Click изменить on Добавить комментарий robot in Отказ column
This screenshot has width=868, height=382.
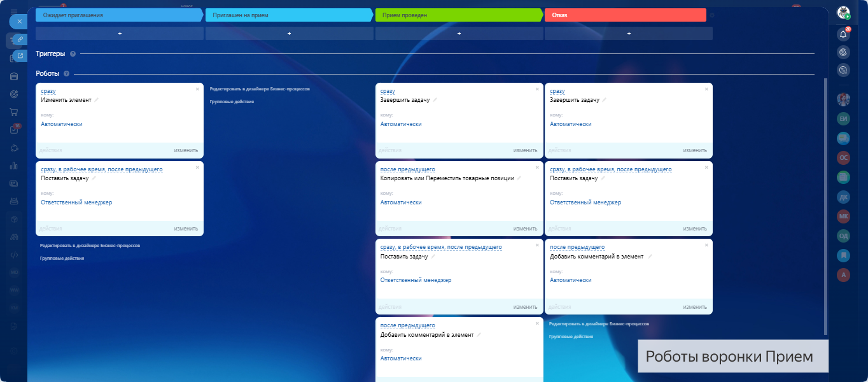coord(695,307)
